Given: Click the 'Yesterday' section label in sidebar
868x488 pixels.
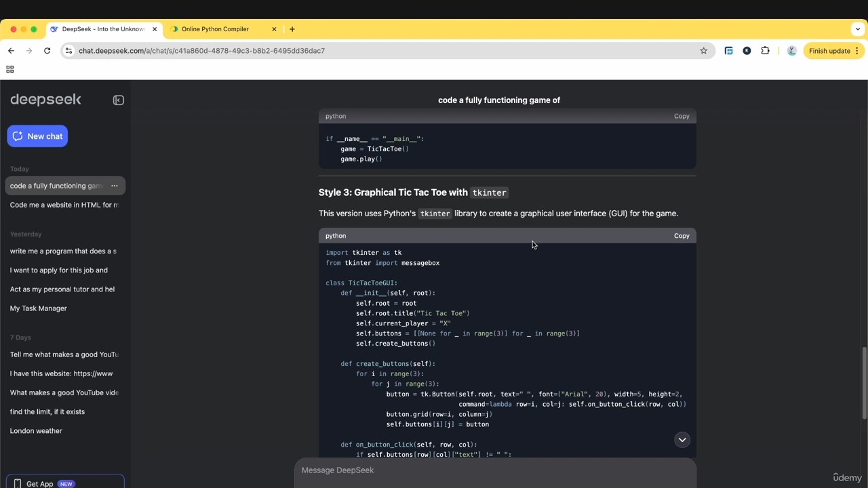Looking at the screenshot, I should tap(26, 234).
